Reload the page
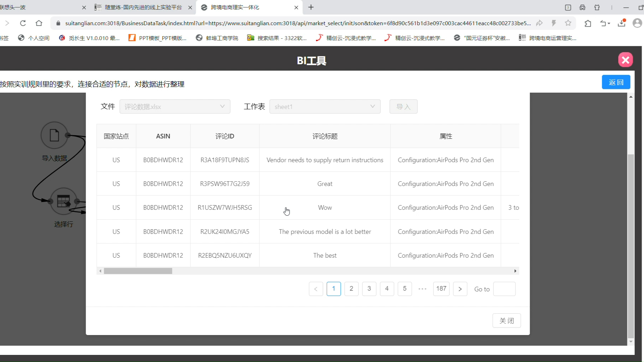The height and width of the screenshot is (362, 644). point(23,23)
